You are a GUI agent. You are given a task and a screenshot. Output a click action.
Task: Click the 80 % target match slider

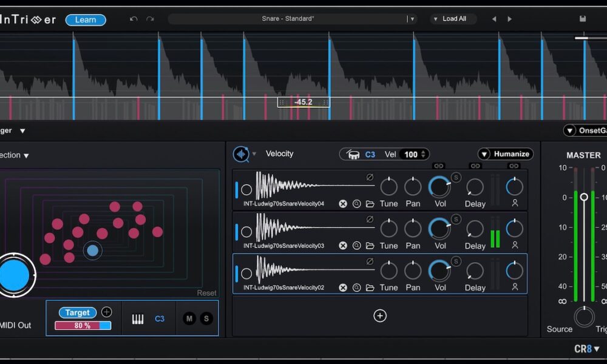pyautogui.click(x=83, y=326)
